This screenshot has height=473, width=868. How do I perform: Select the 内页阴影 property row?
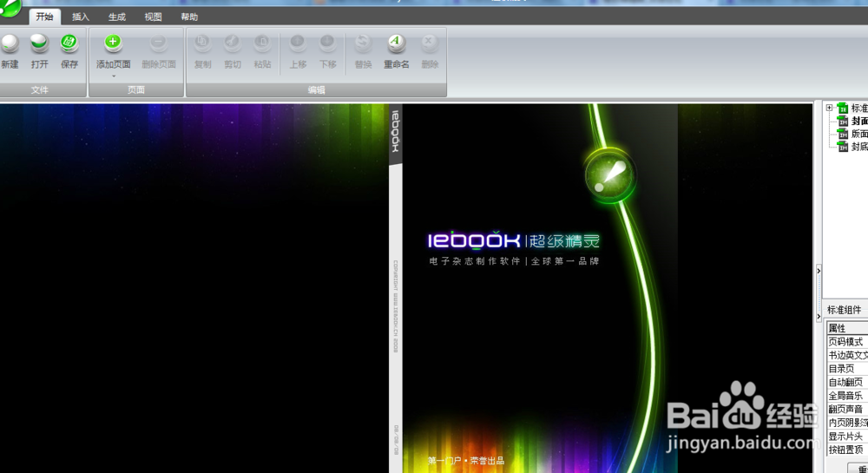[847, 423]
